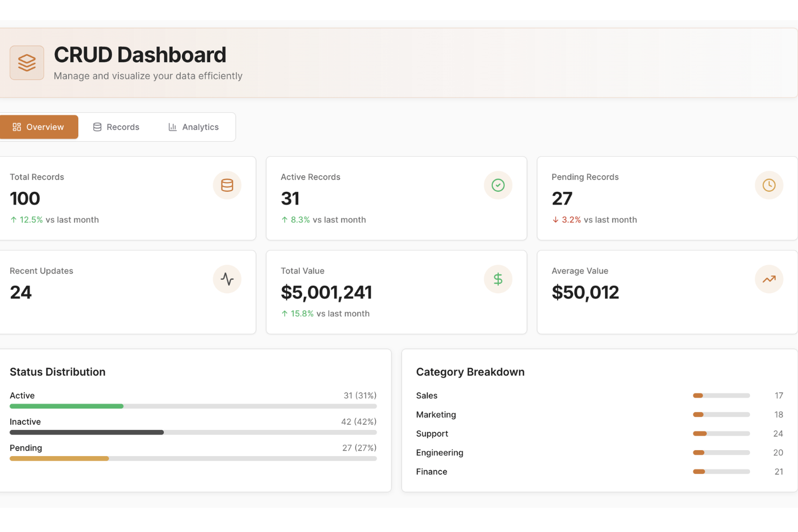This screenshot has height=532, width=798.
Task: Click the dollar sign icon on Total Value
Action: click(x=498, y=279)
